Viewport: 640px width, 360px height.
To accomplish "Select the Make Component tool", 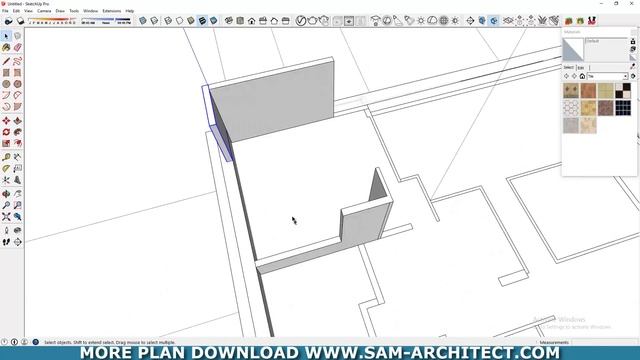I will point(18,36).
